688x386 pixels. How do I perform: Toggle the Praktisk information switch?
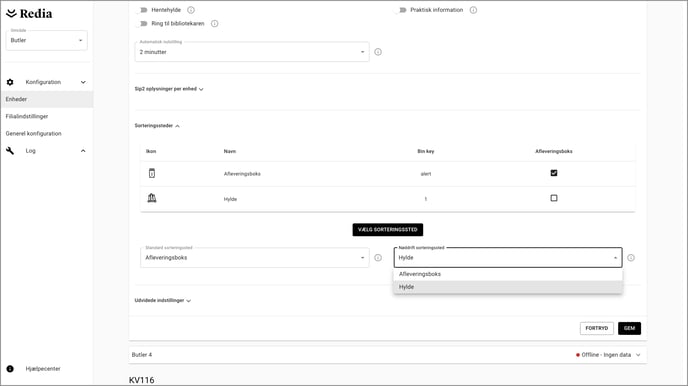pyautogui.click(x=401, y=10)
